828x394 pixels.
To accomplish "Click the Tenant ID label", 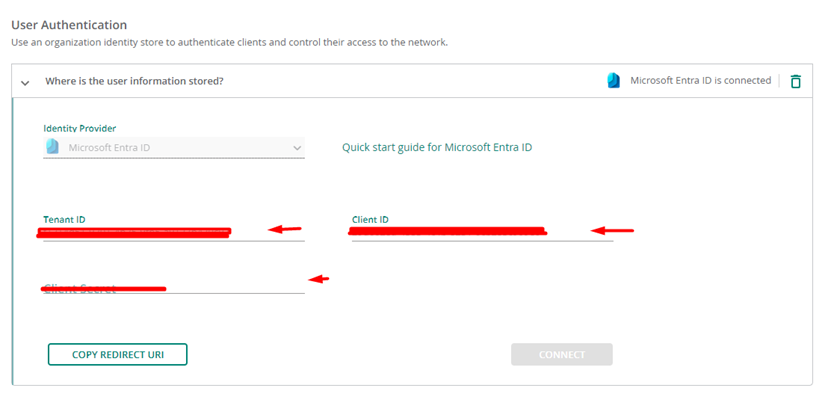I will click(64, 219).
